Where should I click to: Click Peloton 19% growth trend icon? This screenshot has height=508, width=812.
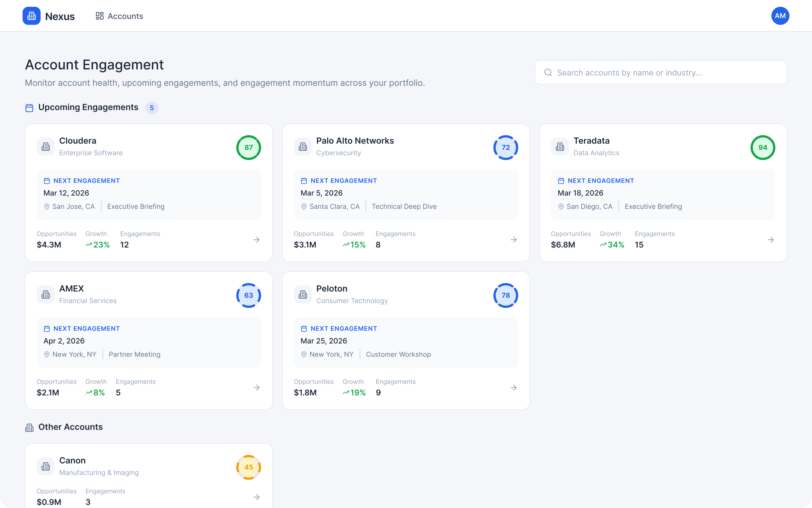pyautogui.click(x=346, y=393)
